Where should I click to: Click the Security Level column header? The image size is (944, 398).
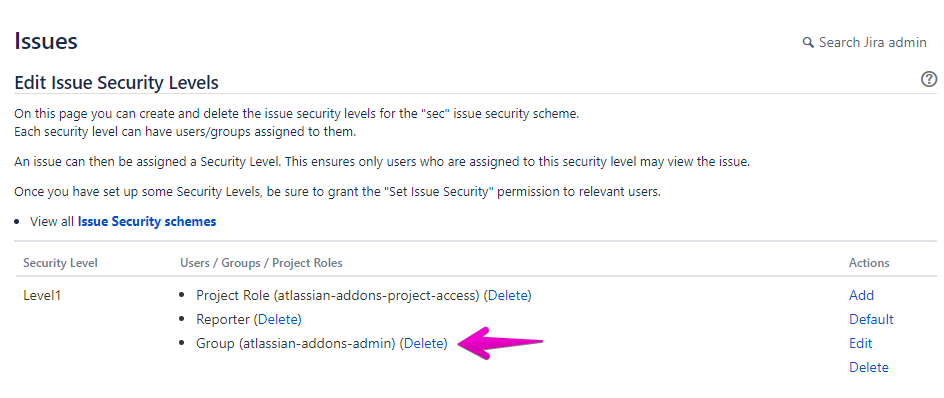[x=60, y=263]
